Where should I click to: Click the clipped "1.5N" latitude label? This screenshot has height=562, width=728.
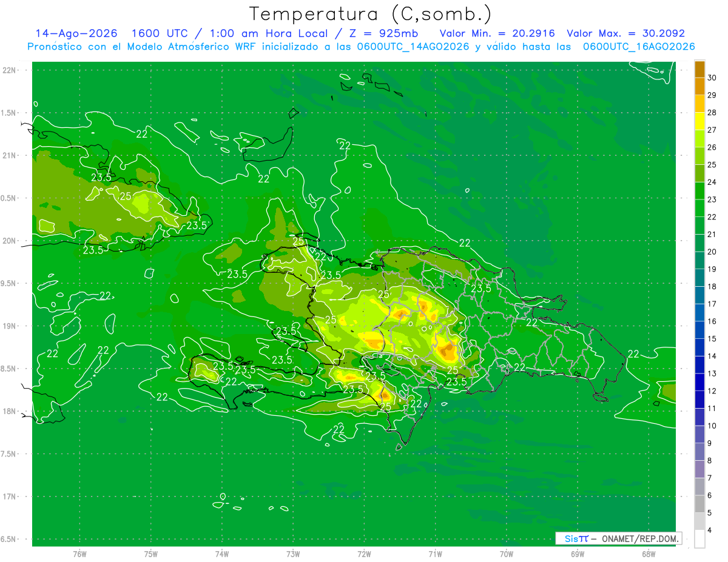(x=8, y=113)
